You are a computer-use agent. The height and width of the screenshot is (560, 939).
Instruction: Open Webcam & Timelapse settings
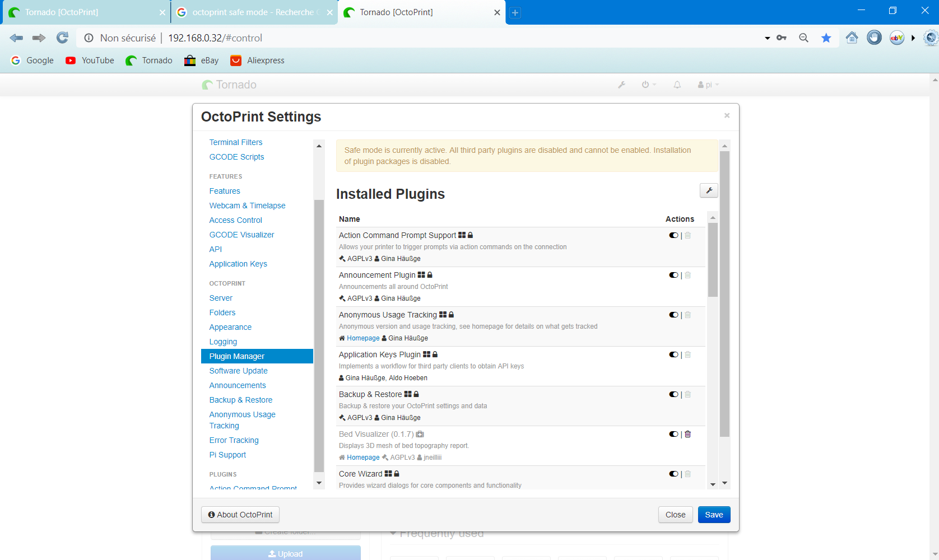(248, 206)
